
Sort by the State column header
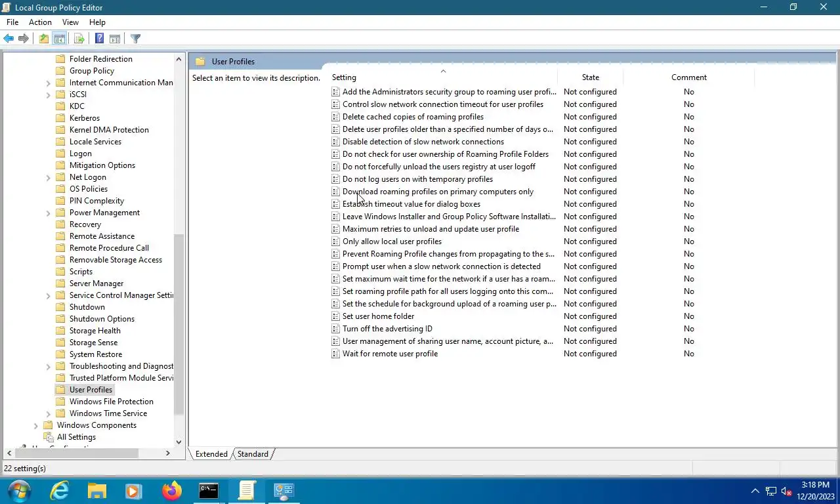tap(591, 77)
